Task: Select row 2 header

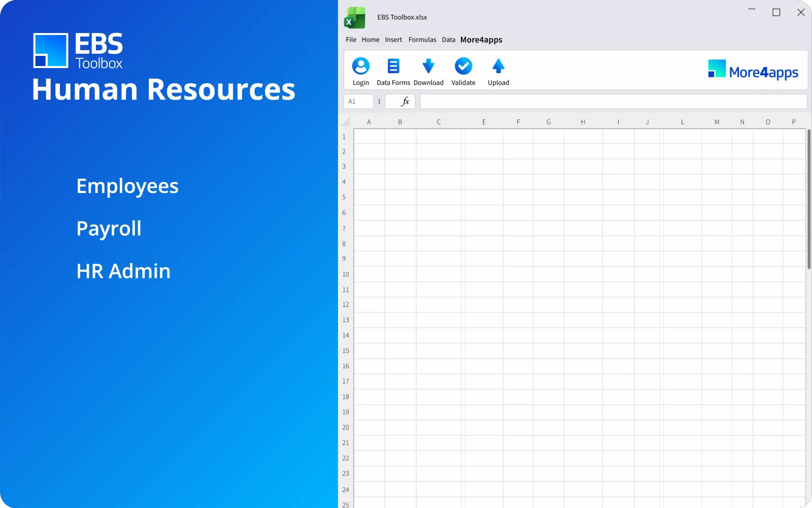Action: pos(344,151)
